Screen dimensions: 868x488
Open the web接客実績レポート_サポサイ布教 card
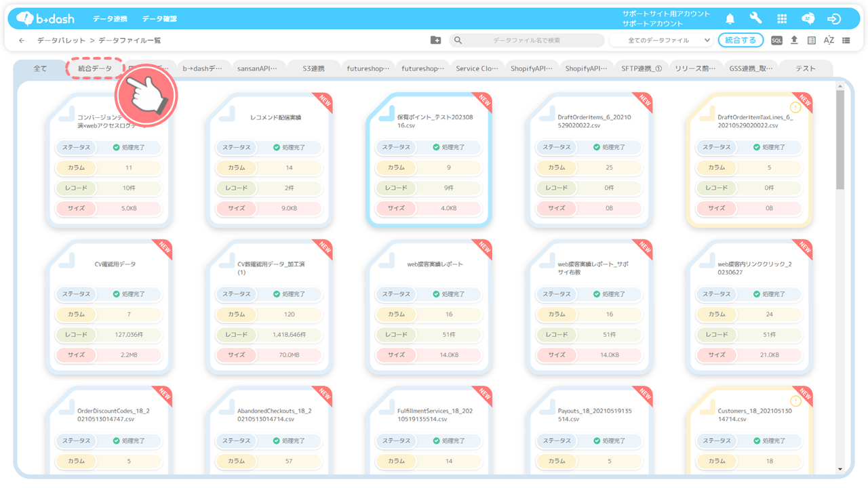(x=589, y=307)
